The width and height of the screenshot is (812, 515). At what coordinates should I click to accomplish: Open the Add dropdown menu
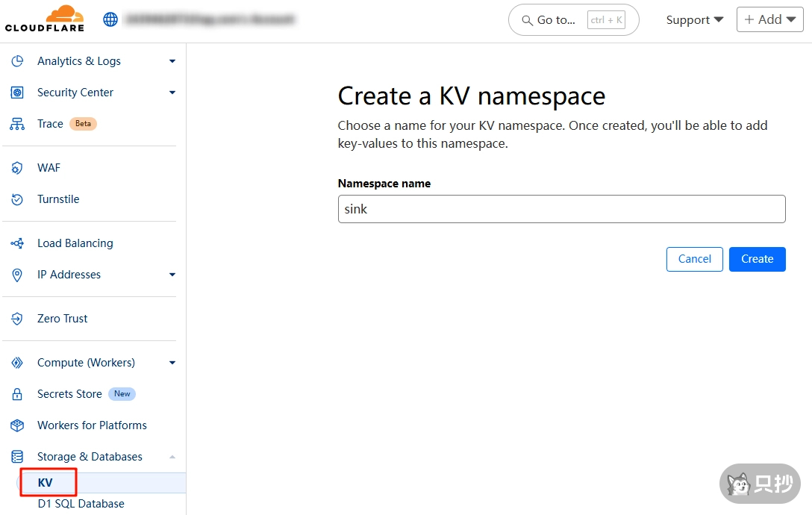[x=769, y=20]
